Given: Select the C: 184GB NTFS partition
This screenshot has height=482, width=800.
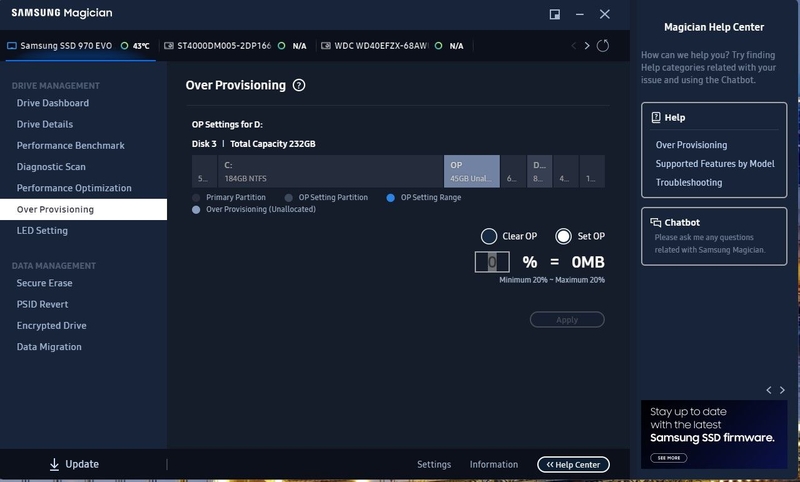Looking at the screenshot, I should click(x=331, y=171).
